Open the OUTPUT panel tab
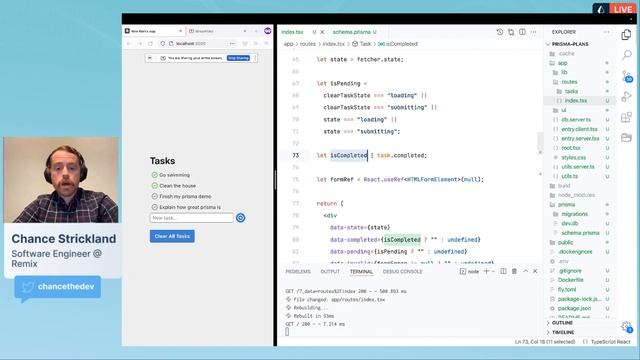This screenshot has width=640, height=360. (330, 271)
